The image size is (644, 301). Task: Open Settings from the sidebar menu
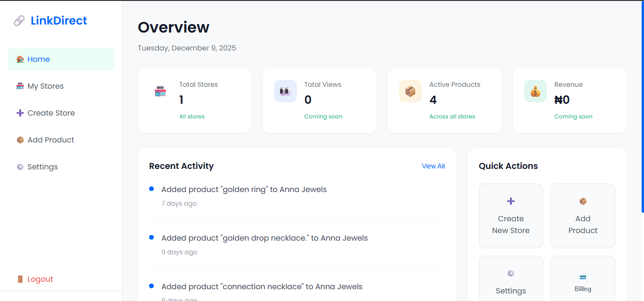pos(42,167)
